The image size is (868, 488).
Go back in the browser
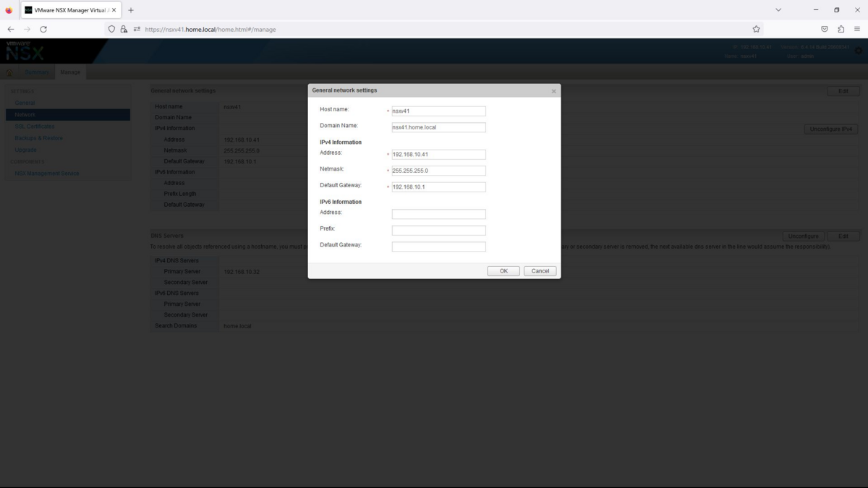pos(11,30)
